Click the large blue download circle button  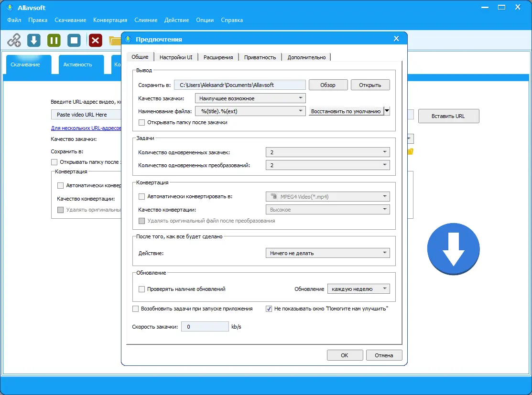pyautogui.click(x=453, y=249)
